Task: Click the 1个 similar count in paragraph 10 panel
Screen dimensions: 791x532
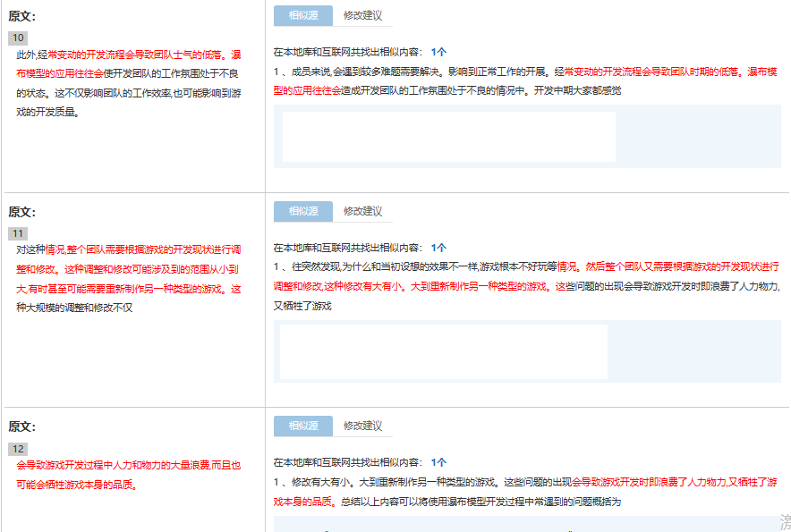Action: [438, 52]
